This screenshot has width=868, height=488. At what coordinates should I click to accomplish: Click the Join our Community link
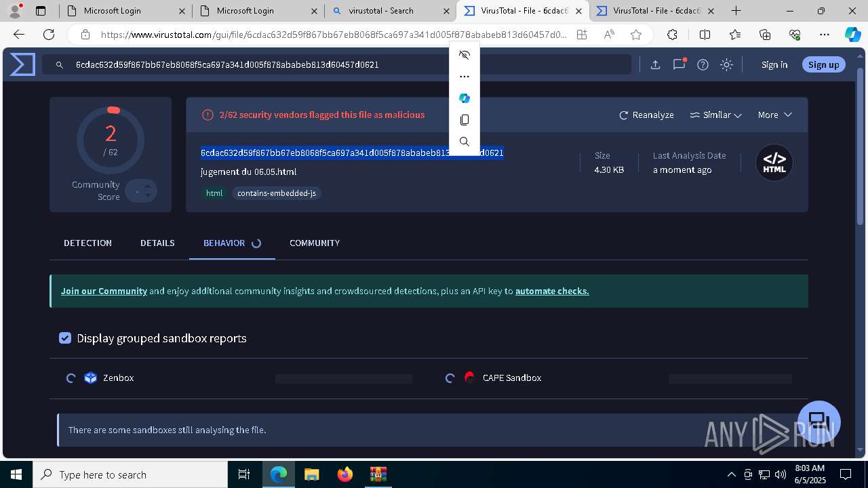pyautogui.click(x=104, y=291)
